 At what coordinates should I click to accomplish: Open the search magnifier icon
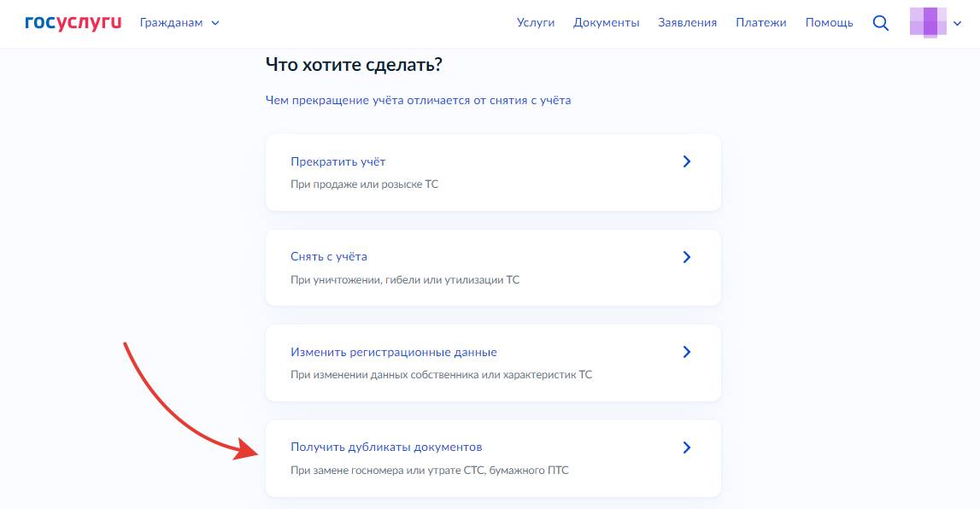pyautogui.click(x=880, y=23)
